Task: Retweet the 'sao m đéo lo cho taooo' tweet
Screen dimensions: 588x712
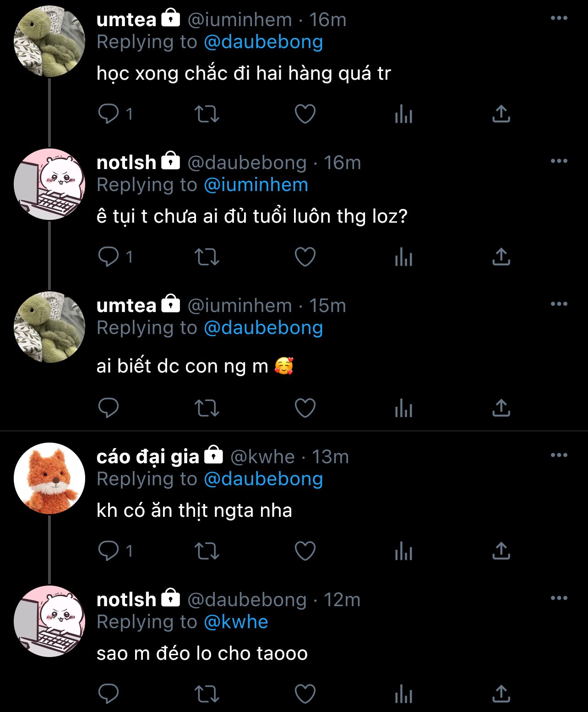Action: [207, 694]
